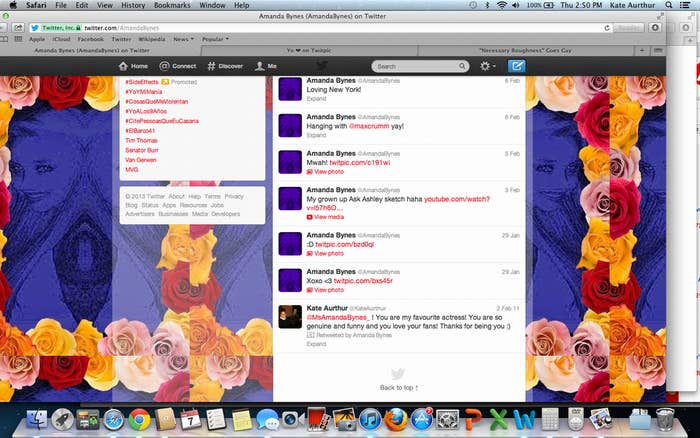Open the Discover hashtag page
700x438 pixels.
tap(225, 66)
